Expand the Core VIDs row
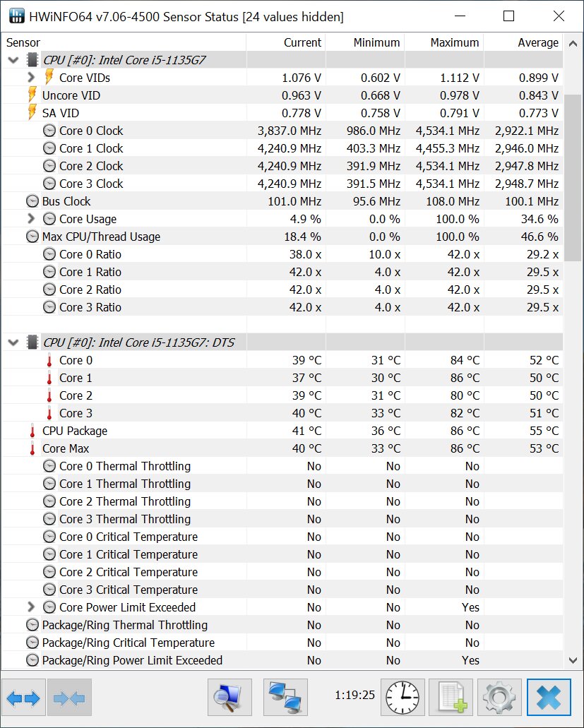This screenshot has height=728, width=584. tap(31, 78)
